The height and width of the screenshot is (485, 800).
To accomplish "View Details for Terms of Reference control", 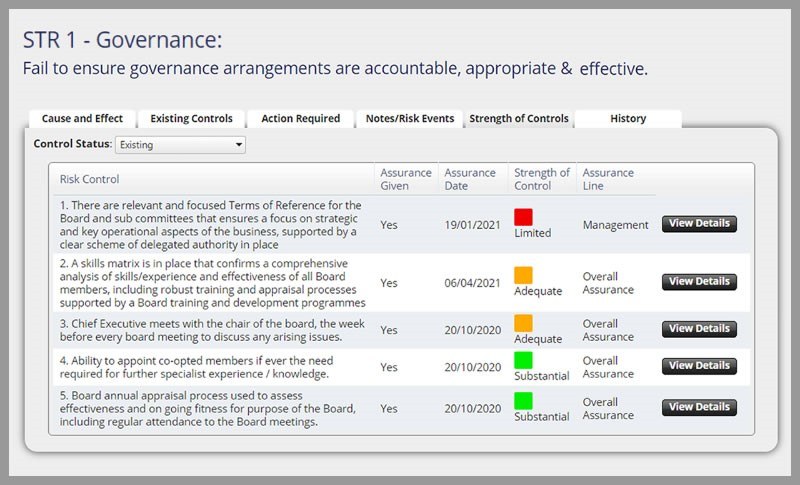I will point(699,223).
